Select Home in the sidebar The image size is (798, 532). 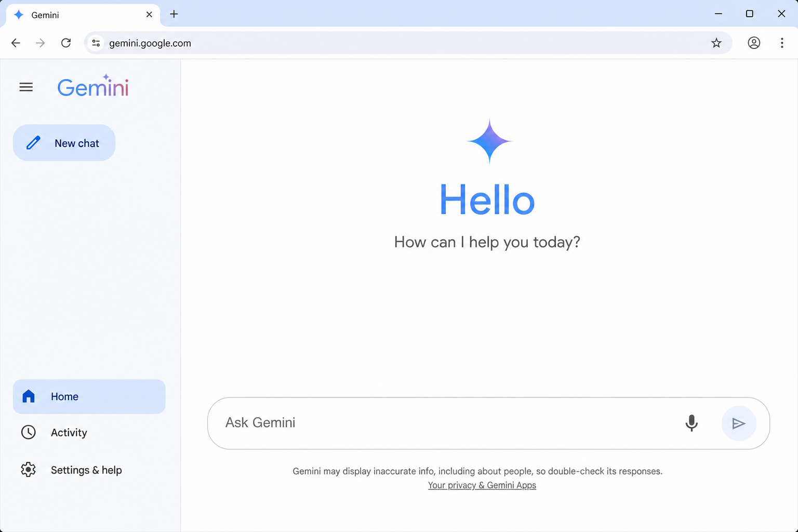coord(89,396)
